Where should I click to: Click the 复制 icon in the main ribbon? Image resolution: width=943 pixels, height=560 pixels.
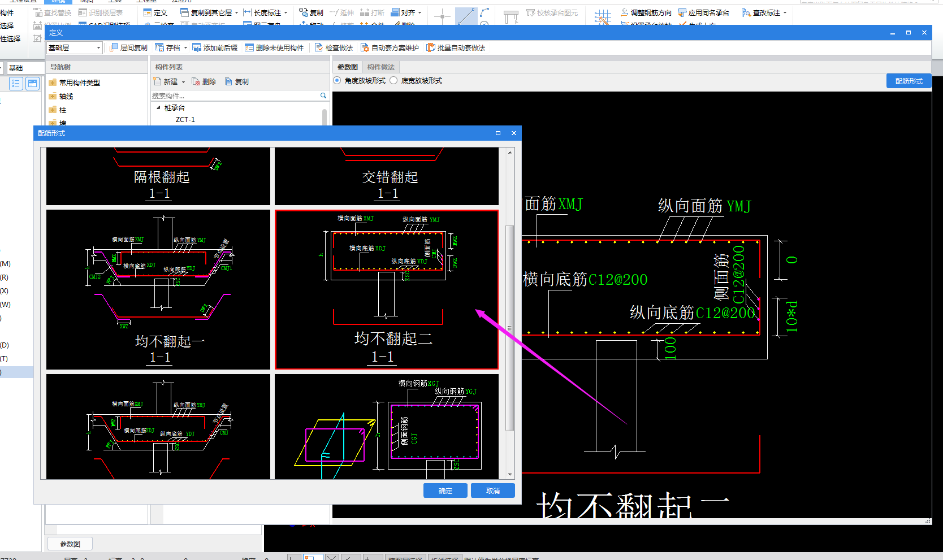tap(303, 12)
